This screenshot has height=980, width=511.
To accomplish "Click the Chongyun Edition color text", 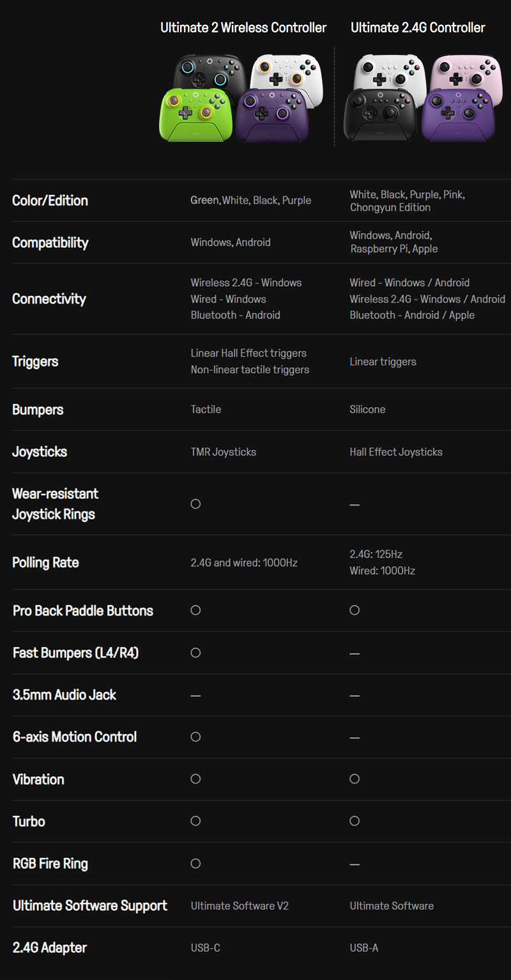I will pos(390,208).
